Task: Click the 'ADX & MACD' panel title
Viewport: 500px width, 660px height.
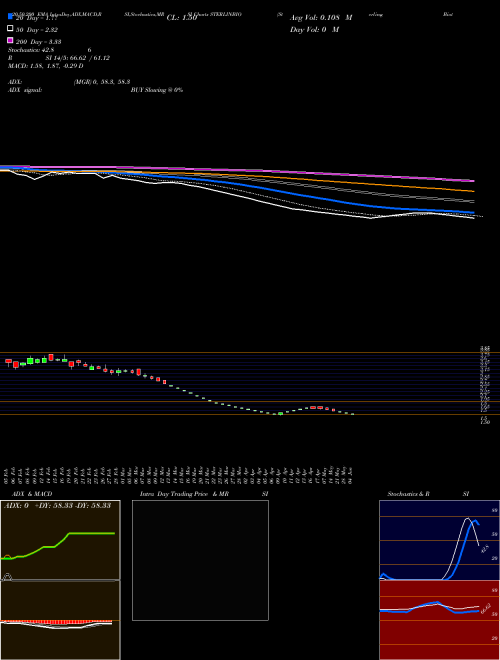Action: [x=32, y=494]
